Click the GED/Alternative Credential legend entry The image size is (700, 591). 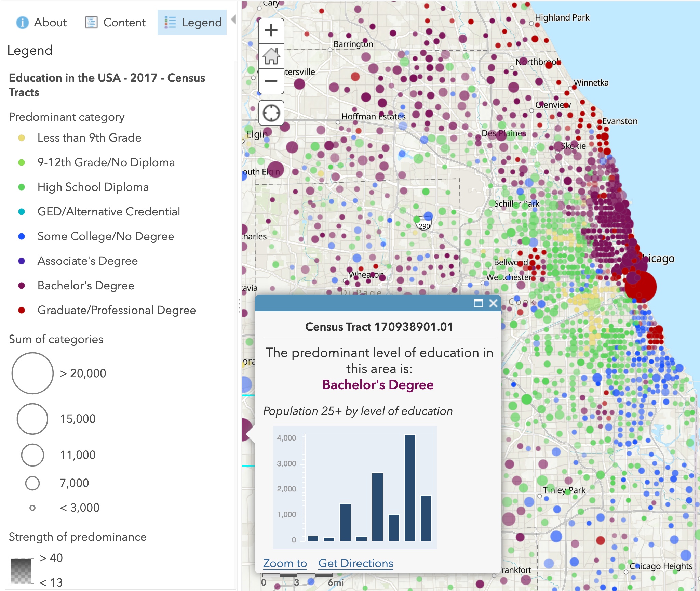point(109,211)
